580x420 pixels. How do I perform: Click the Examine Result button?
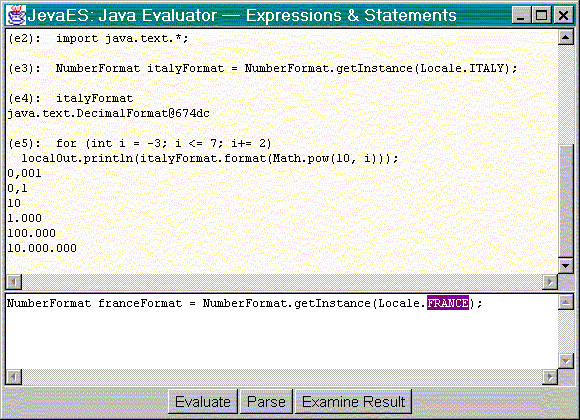pos(353,402)
